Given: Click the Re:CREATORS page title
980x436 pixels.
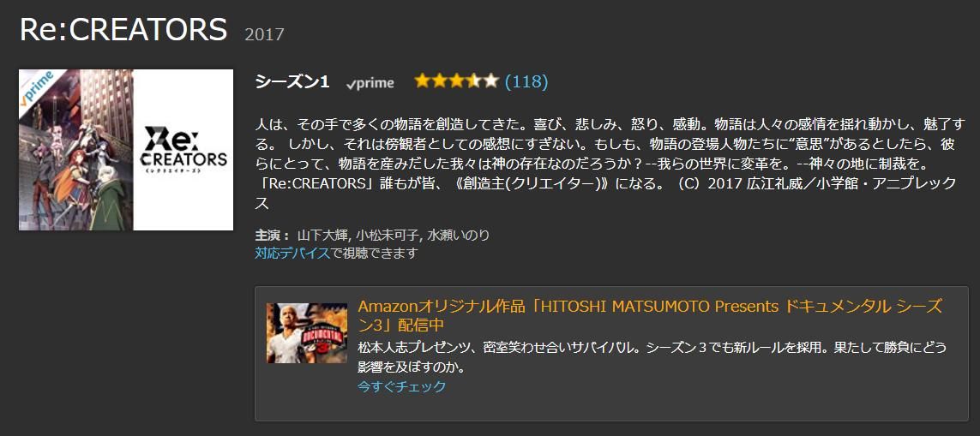Looking at the screenshot, I should (123, 29).
